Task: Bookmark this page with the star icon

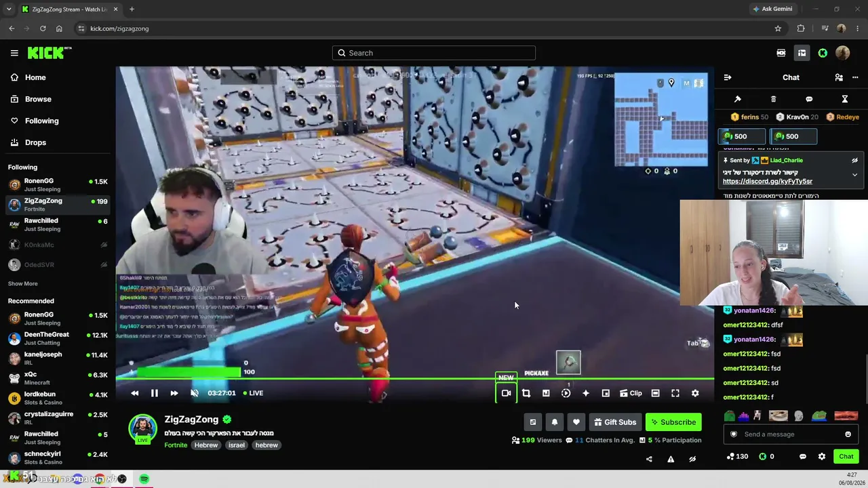Action: pyautogui.click(x=778, y=28)
